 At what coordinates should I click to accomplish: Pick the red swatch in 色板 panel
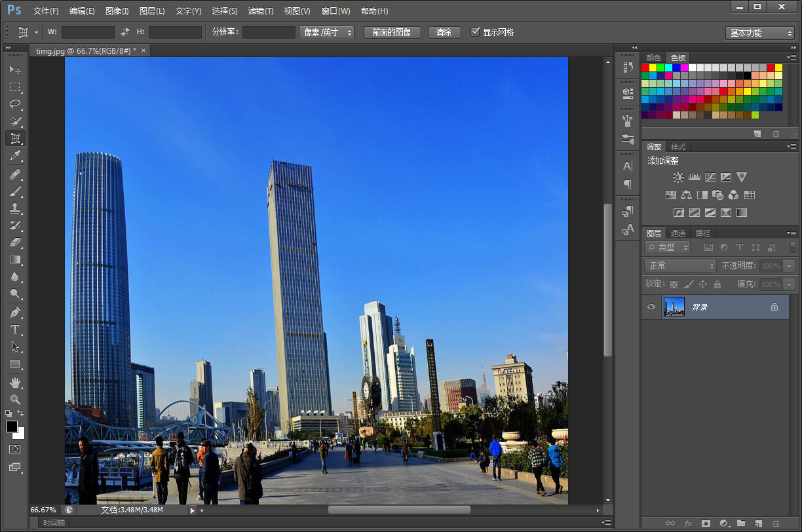645,68
